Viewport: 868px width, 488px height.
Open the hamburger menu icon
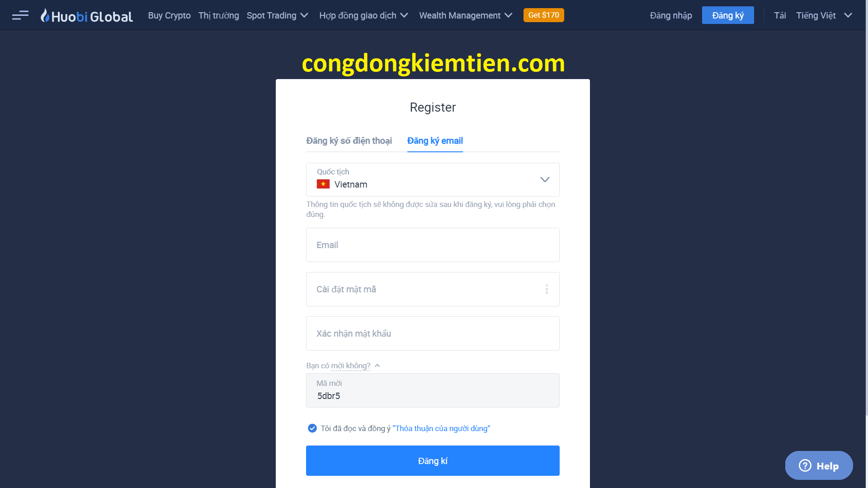coord(20,15)
